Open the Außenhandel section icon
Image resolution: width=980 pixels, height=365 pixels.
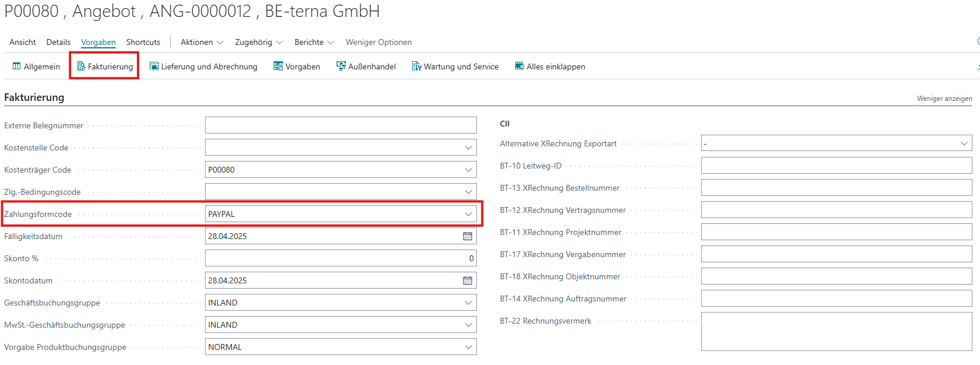341,66
